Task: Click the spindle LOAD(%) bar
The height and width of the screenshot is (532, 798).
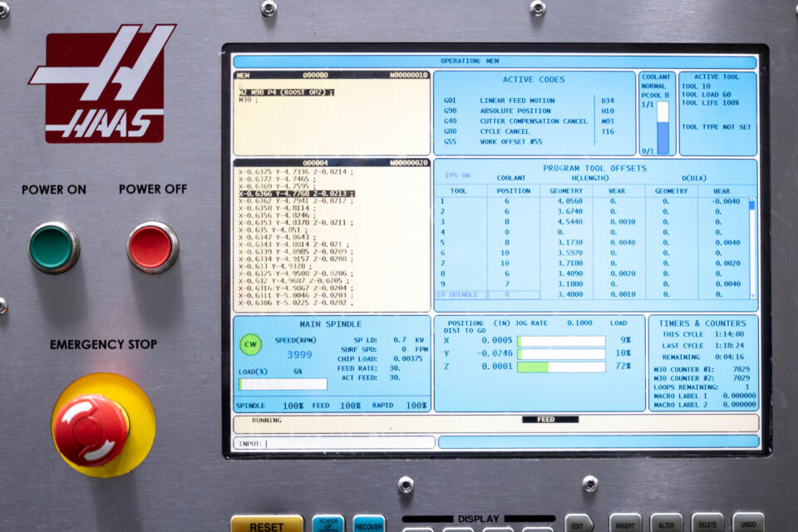Action: (283, 384)
